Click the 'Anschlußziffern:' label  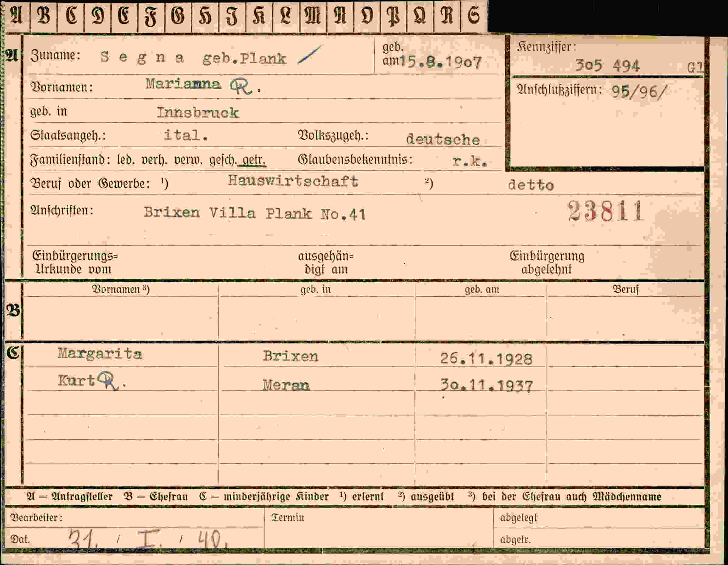pos(559,90)
